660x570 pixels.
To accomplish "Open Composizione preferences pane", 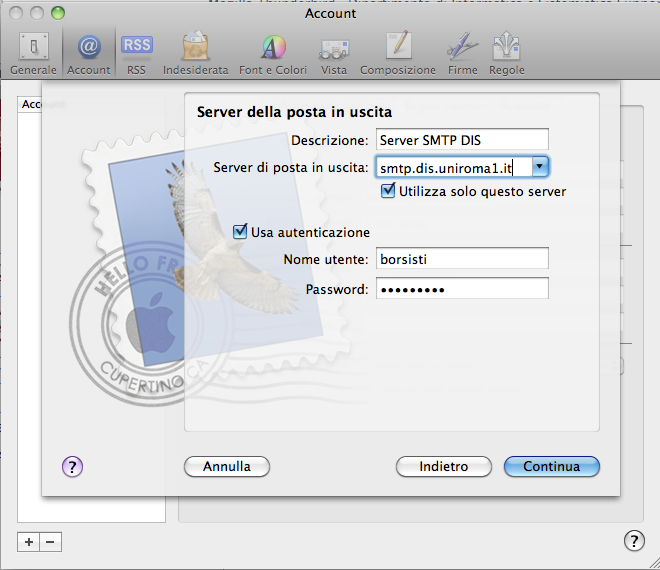I will pos(398,53).
